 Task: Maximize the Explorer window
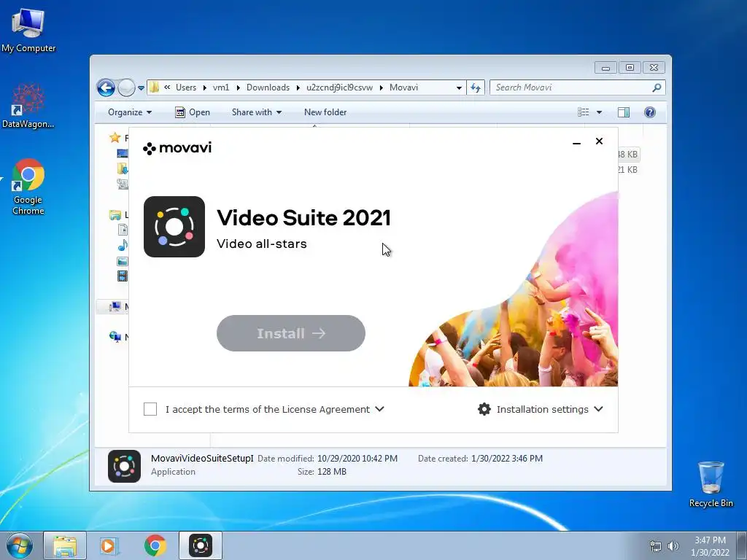(x=630, y=68)
